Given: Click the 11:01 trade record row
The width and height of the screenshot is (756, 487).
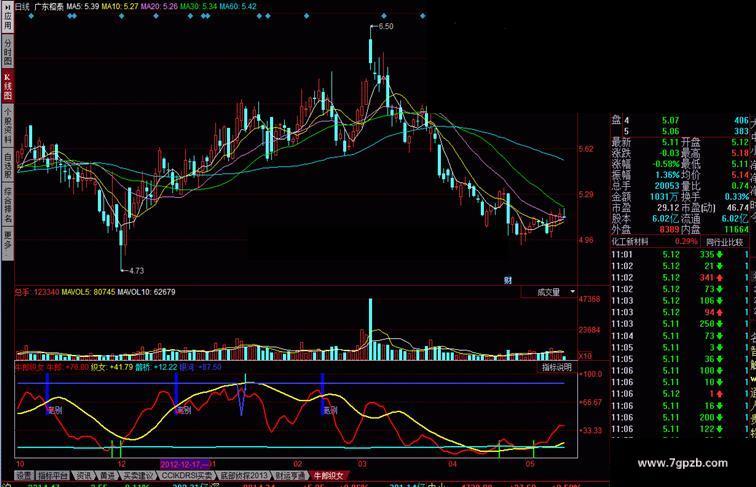Looking at the screenshot, I should click(680, 254).
